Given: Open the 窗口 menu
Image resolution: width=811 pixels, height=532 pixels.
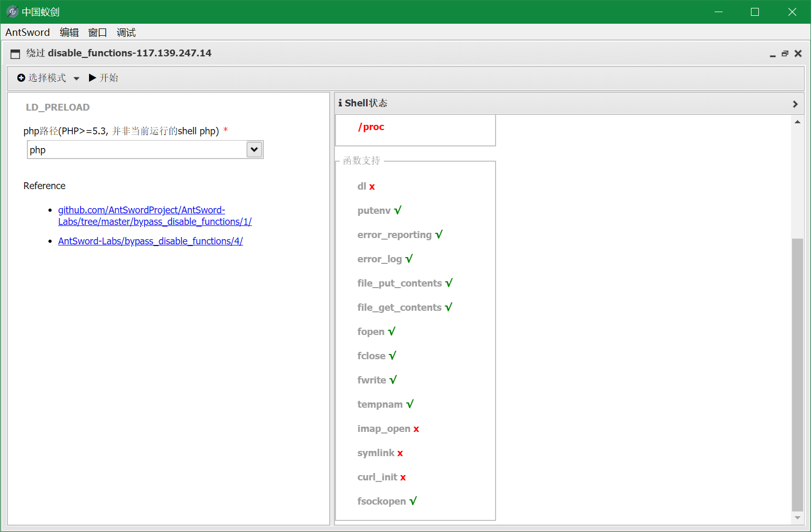Looking at the screenshot, I should tap(97, 32).
